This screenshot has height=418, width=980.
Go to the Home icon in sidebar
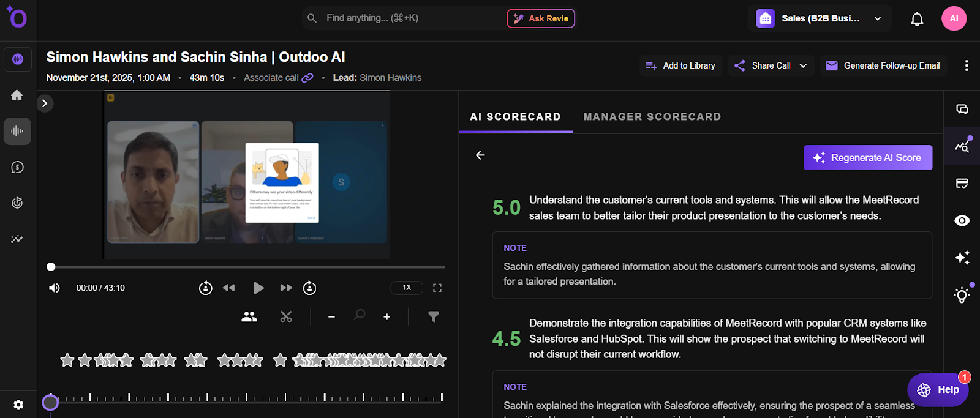pyautogui.click(x=17, y=95)
